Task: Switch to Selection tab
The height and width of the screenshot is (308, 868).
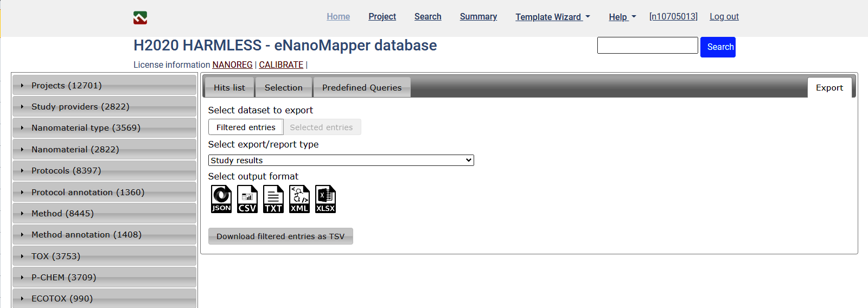Action: tap(284, 87)
